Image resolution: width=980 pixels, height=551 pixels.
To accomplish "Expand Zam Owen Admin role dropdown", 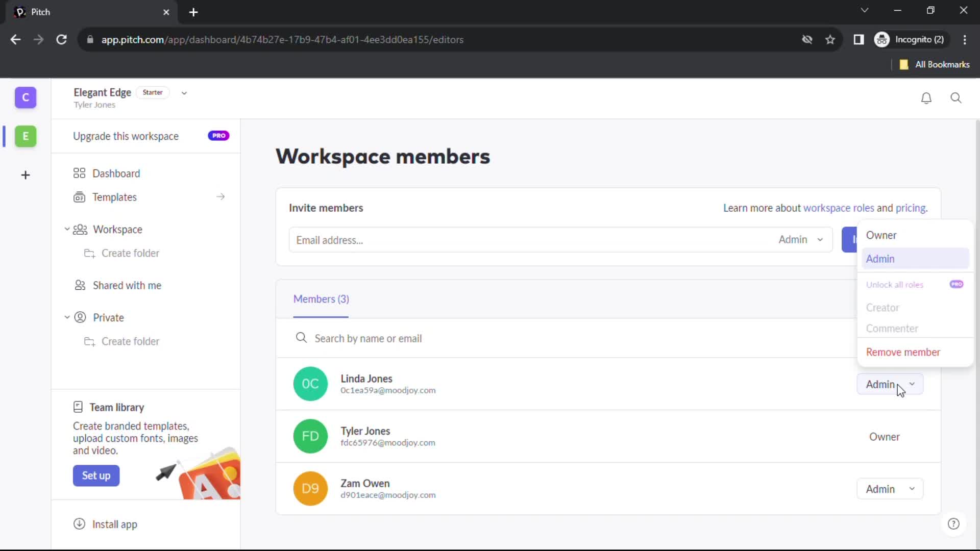I will pos(889,489).
